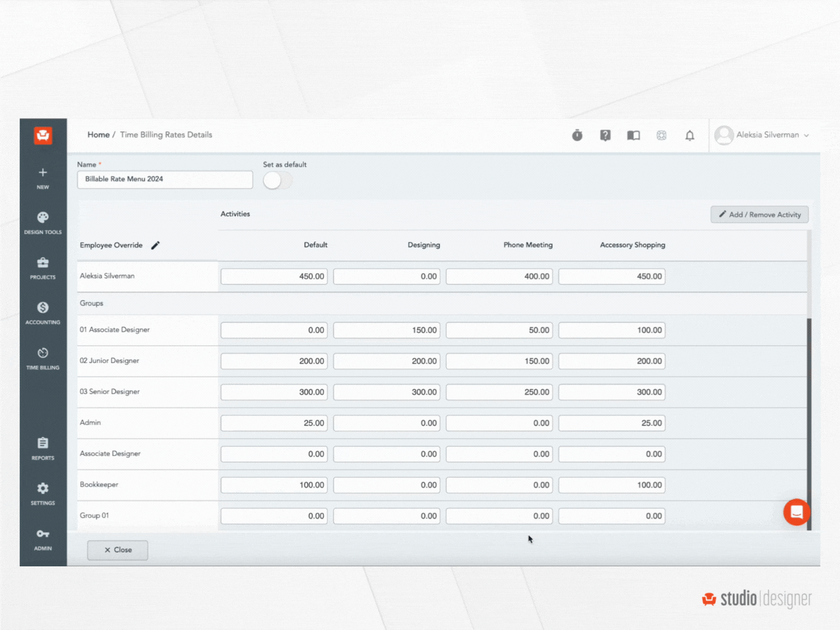The image size is (840, 630).
Task: Click the Add / Remove Activity button
Action: 759,215
